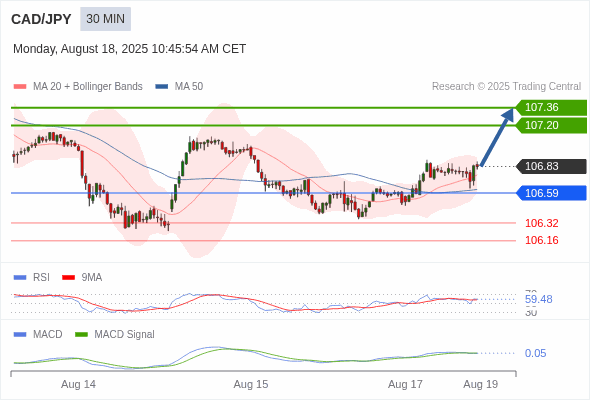Click the Research © 2025 Trading Central credit

pos(506,87)
